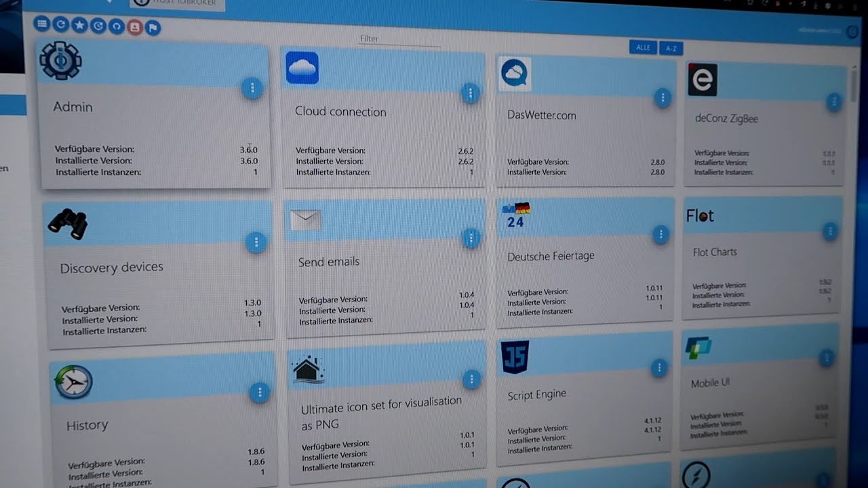Open Mobile UI card three-dot menu
868x488 pixels.
826,359
